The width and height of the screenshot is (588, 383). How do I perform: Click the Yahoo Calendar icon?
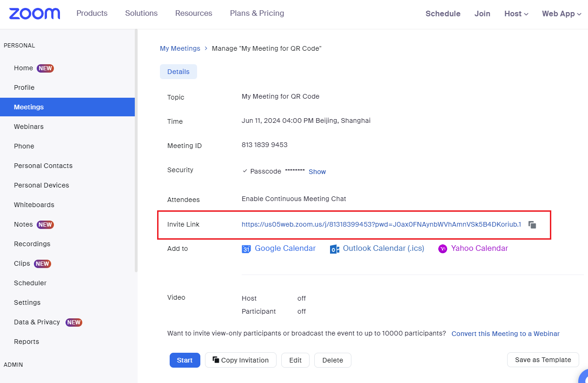443,249
